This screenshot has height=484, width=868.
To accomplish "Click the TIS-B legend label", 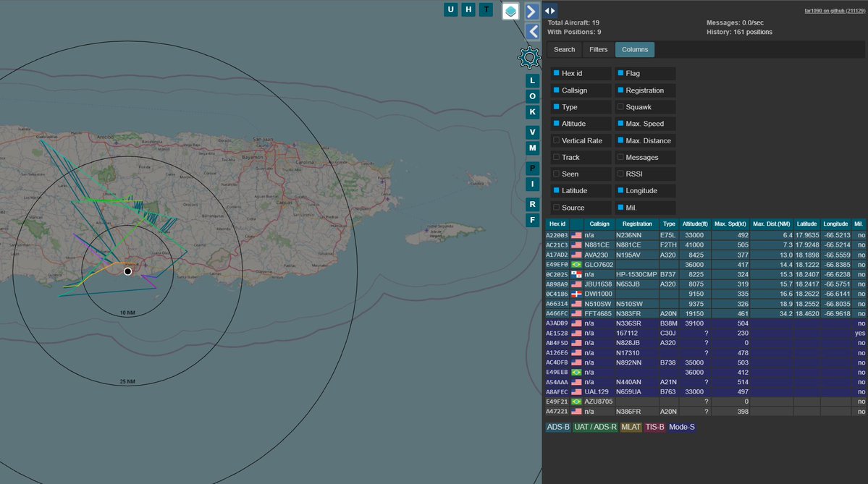I will (654, 427).
